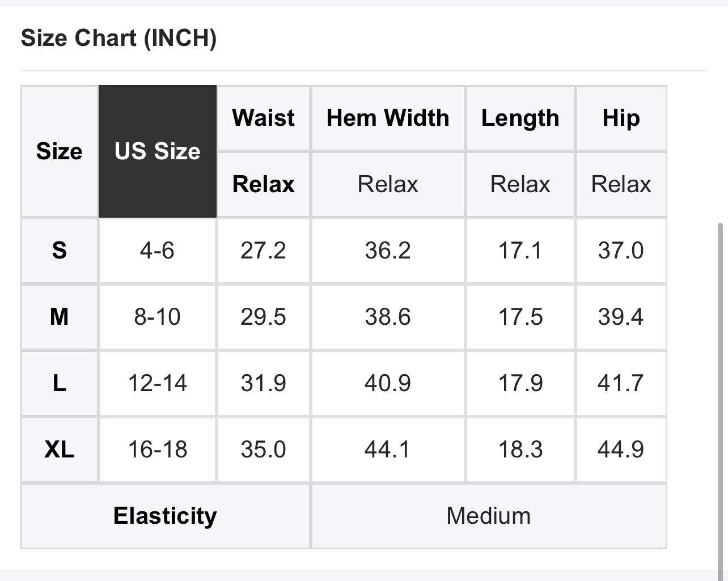
Task: Click the Size Chart (INCH) heading
Action: pyautogui.click(x=119, y=39)
